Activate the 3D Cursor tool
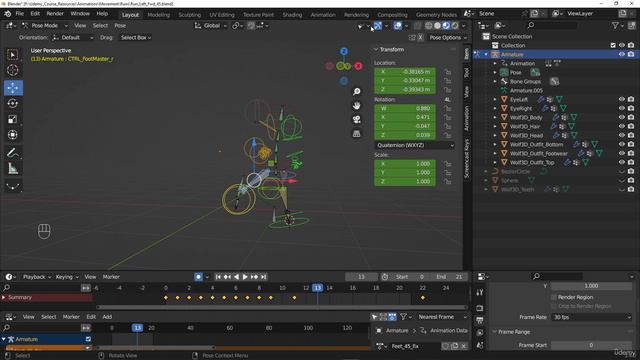 pyautogui.click(x=13, y=70)
